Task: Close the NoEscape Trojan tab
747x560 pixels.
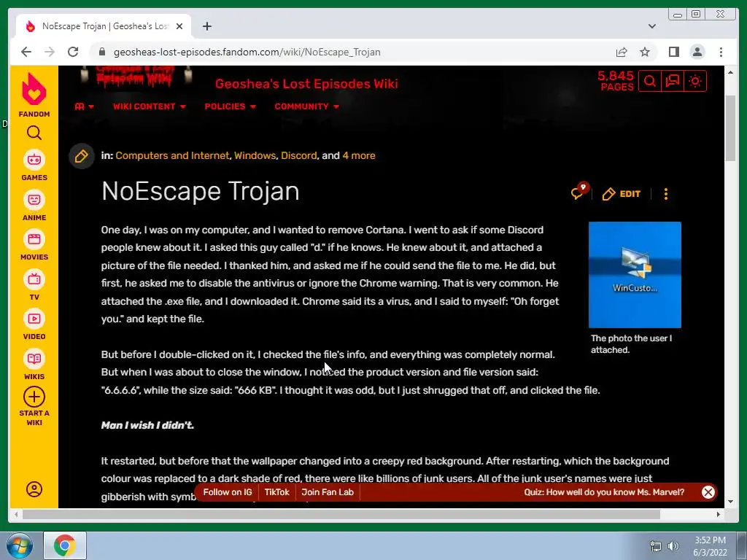Action: (179, 26)
